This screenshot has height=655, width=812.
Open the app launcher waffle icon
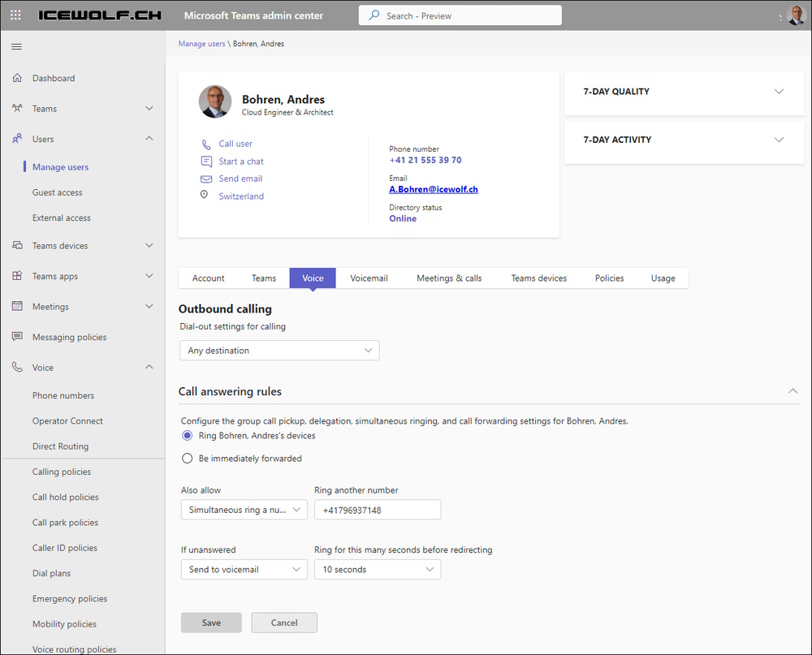pyautogui.click(x=15, y=15)
